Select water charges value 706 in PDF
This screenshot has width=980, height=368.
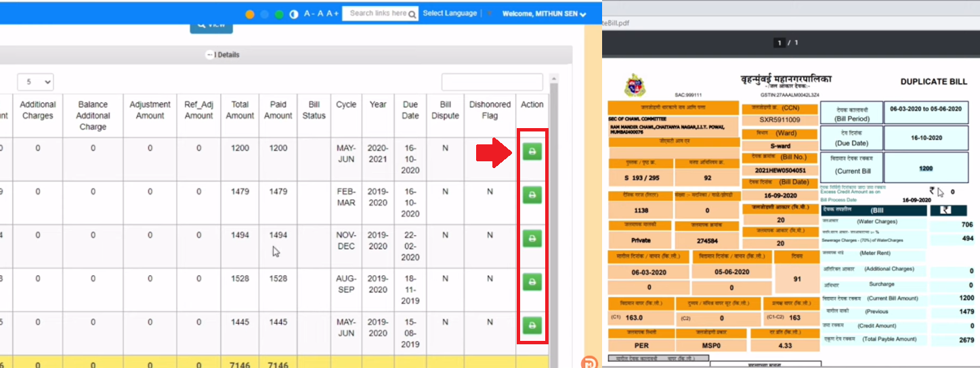[967, 224]
